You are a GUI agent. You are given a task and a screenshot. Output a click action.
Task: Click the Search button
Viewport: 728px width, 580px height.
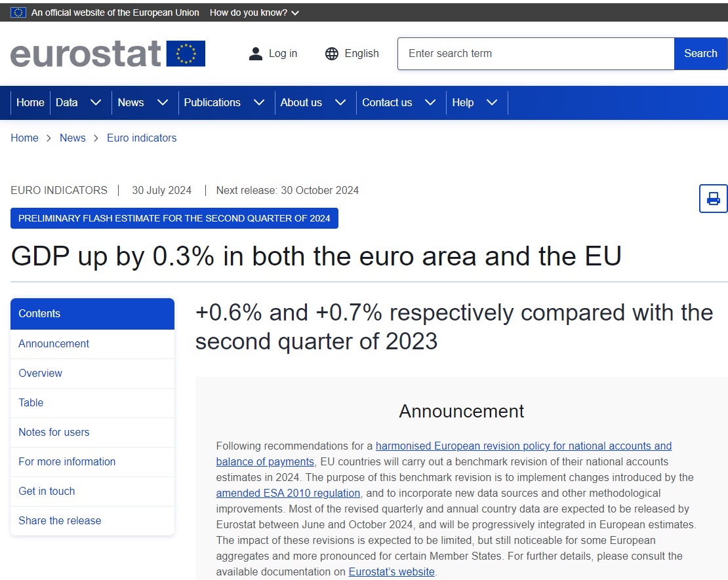click(700, 54)
